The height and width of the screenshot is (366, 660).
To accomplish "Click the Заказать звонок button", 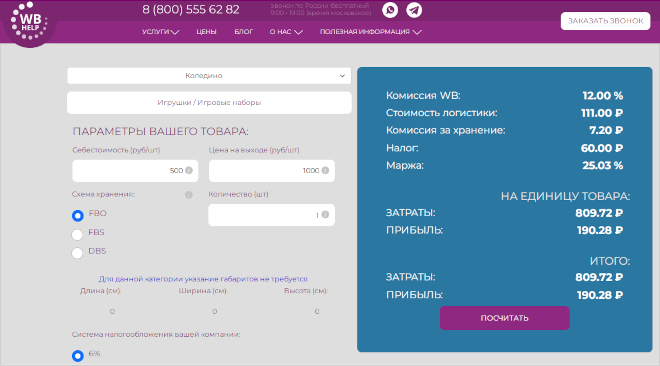I will click(x=605, y=21).
